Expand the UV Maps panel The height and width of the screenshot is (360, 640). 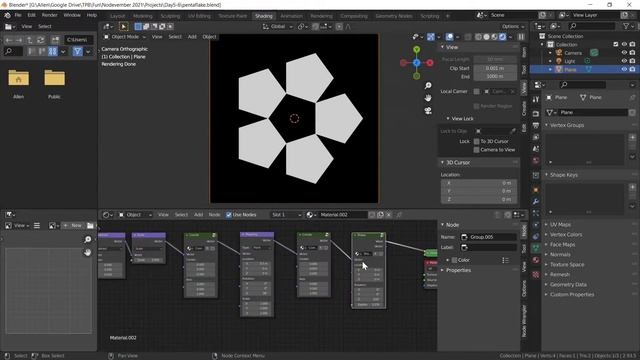(x=560, y=225)
